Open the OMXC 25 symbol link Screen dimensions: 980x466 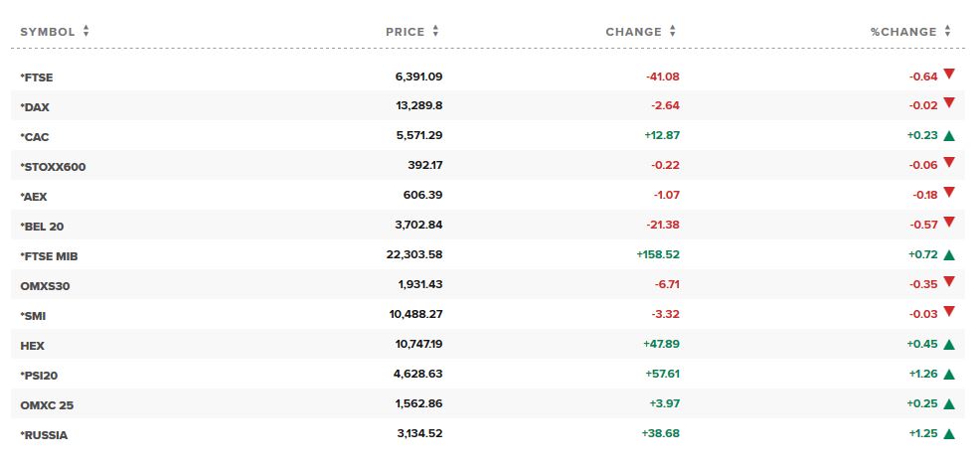(47, 405)
